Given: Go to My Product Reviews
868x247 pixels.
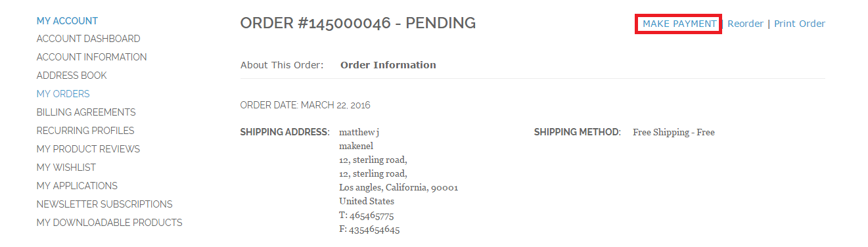Looking at the screenshot, I should coord(88,149).
